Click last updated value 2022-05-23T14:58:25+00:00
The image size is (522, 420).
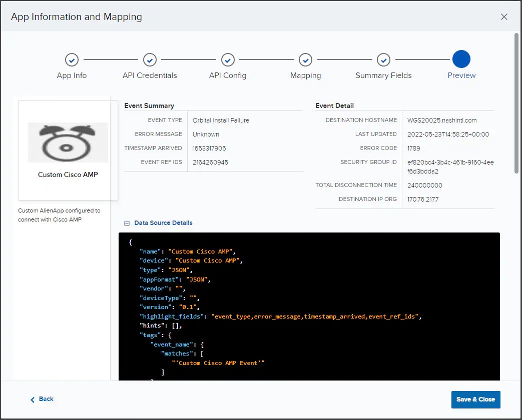(448, 134)
